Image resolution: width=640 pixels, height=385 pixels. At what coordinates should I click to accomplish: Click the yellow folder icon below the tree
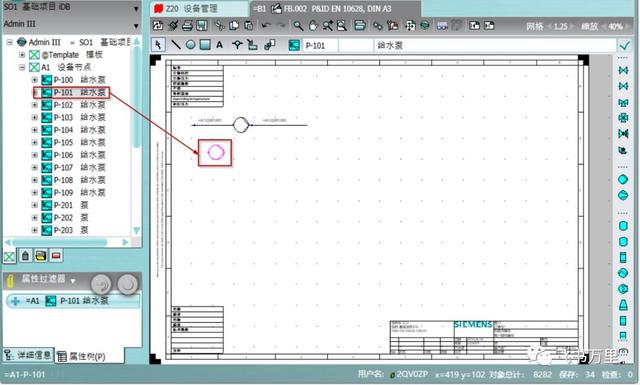click(x=40, y=256)
